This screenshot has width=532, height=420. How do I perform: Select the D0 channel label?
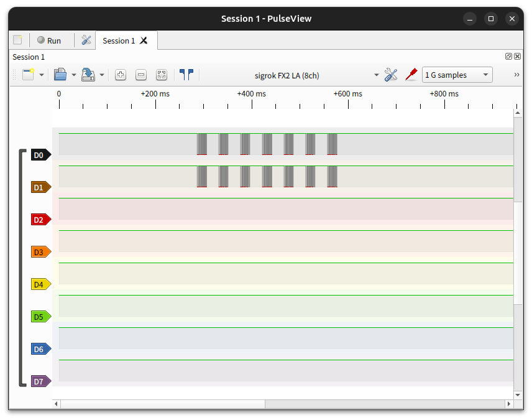click(40, 155)
